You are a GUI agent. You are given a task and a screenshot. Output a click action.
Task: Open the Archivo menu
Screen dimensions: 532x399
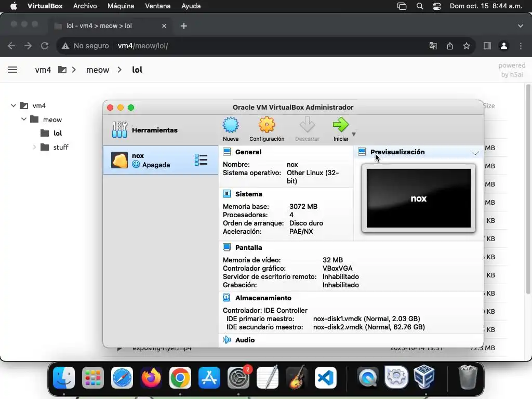coord(85,6)
